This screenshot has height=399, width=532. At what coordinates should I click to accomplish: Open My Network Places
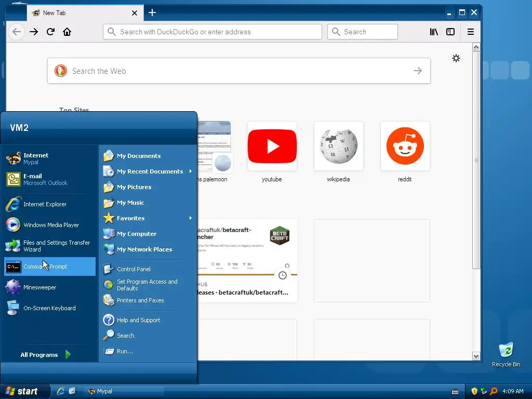click(148, 249)
